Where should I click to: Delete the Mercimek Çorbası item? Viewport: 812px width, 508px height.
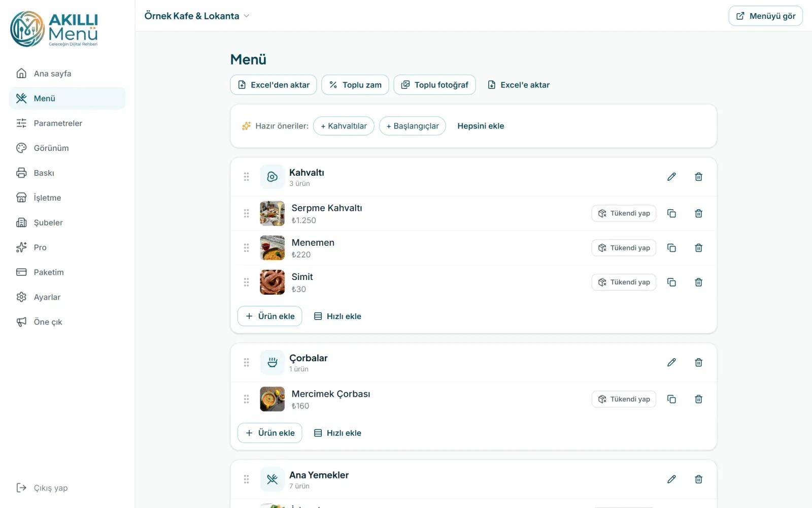click(x=698, y=399)
